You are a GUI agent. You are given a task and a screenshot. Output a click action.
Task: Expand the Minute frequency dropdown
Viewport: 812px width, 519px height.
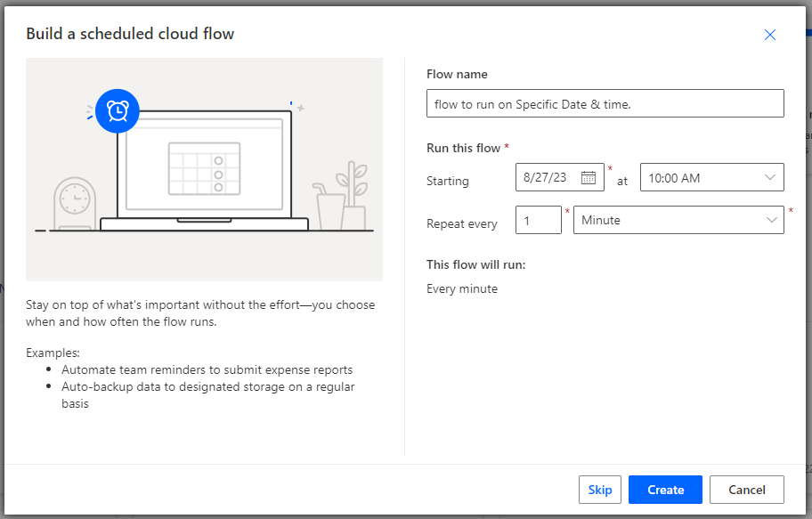[x=678, y=220]
